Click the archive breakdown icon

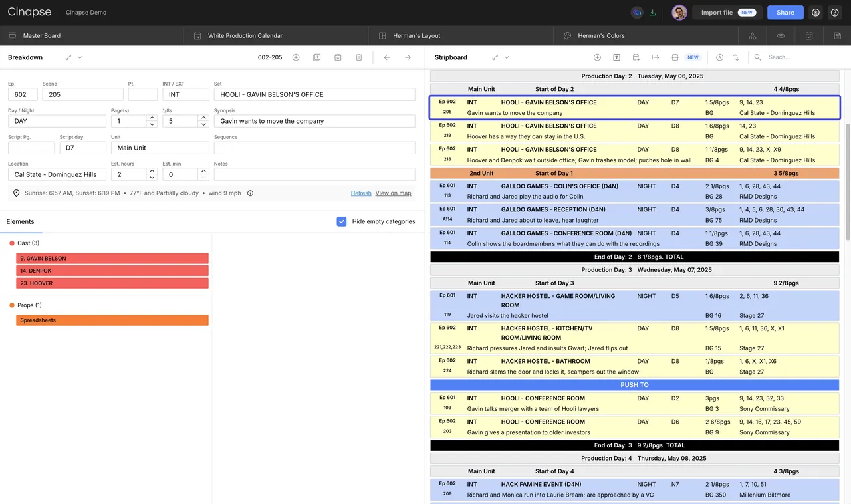click(338, 57)
